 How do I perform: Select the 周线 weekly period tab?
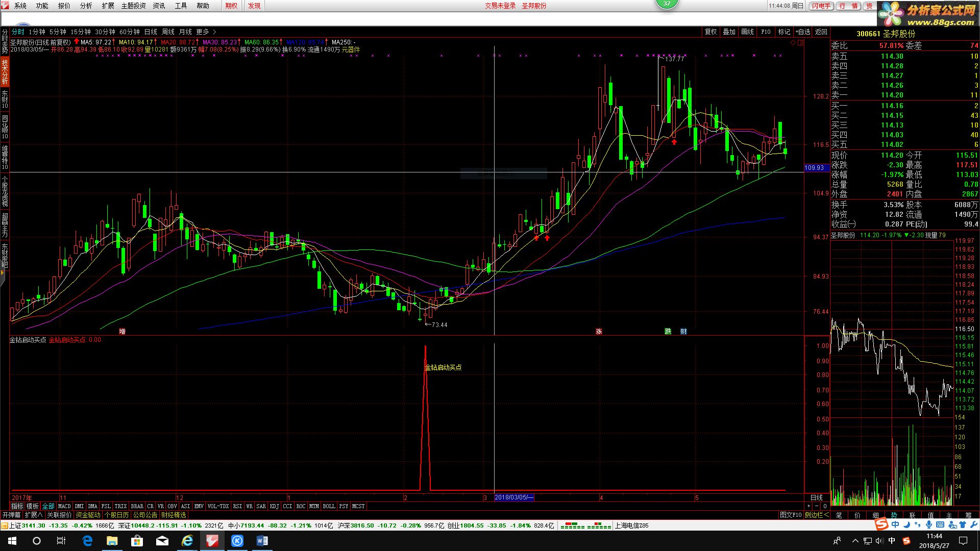tap(168, 32)
